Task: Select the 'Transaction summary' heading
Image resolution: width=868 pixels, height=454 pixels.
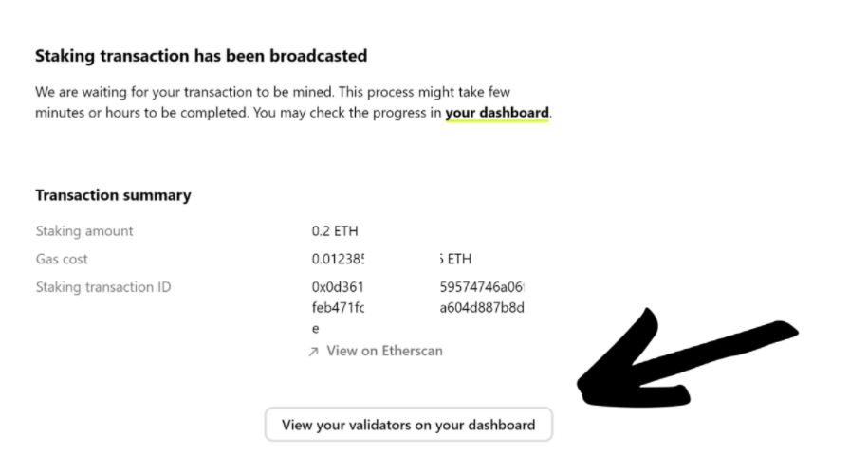Action: pos(113,195)
